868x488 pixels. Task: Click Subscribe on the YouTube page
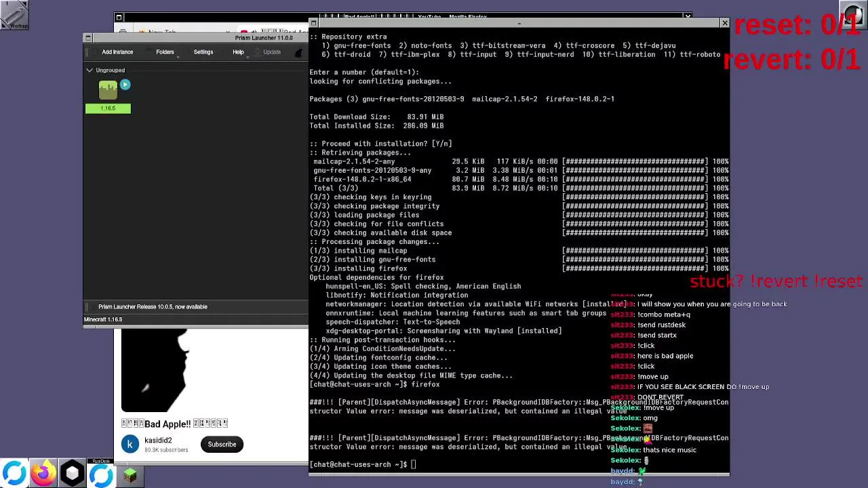pyautogui.click(x=222, y=445)
